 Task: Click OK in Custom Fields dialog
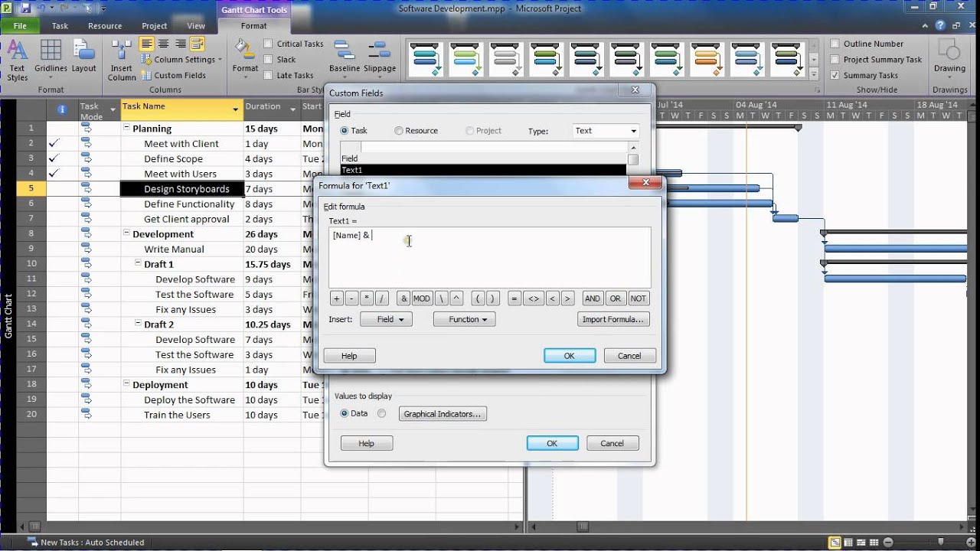point(552,443)
